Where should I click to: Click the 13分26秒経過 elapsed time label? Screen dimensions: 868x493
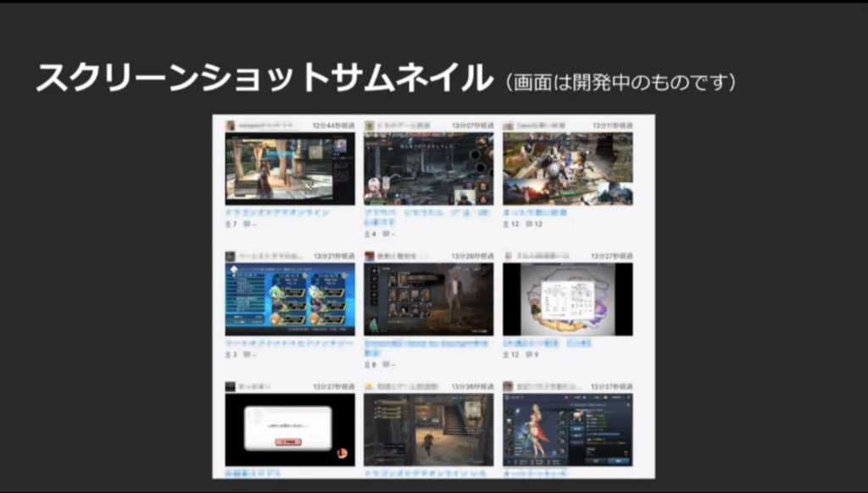click(472, 256)
